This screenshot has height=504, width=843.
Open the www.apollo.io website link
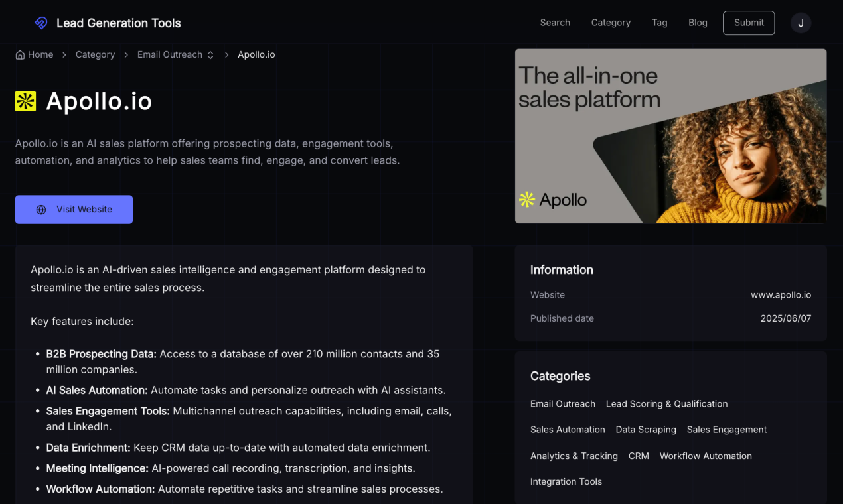[781, 295]
